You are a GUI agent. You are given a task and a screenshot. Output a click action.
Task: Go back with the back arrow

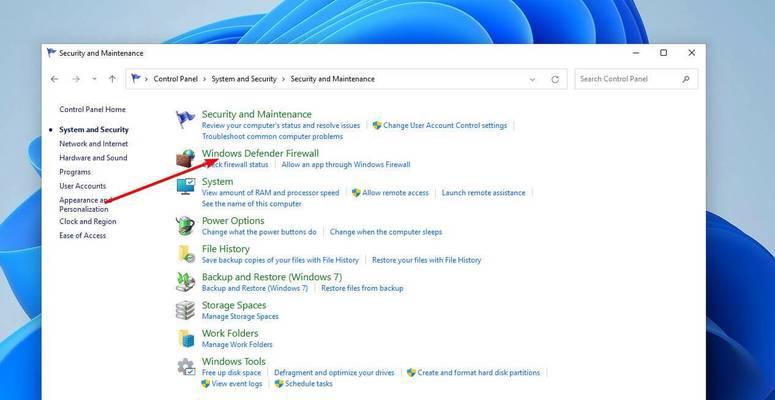pyautogui.click(x=54, y=79)
